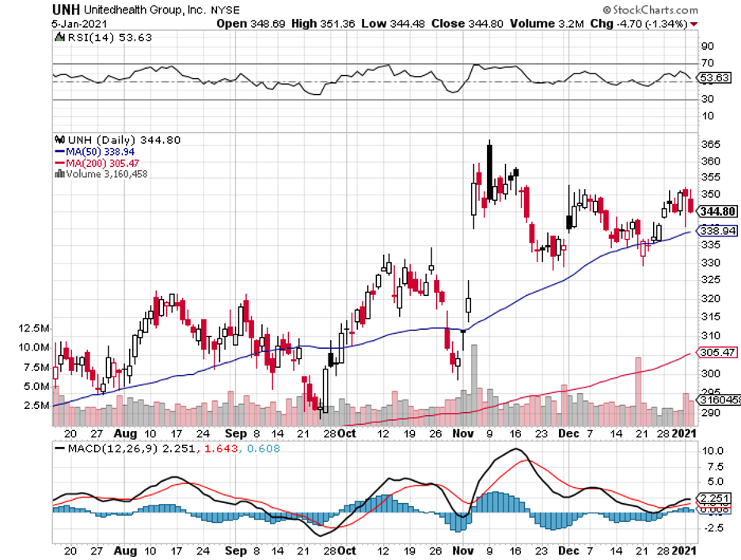Click the MA(50) 338.94 legend text
This screenshot has width=741, height=560.
point(101,152)
